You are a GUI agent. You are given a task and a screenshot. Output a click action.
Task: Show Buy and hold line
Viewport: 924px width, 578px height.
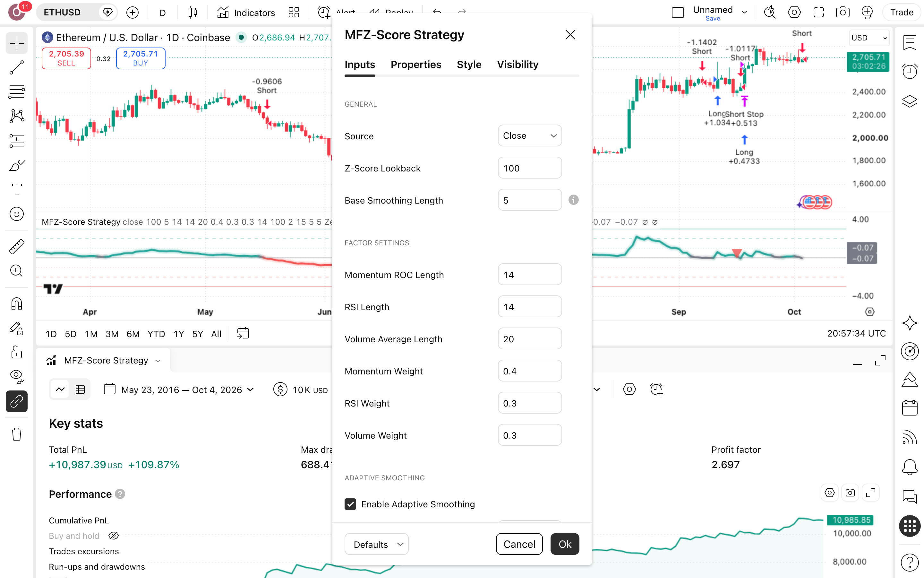113,536
